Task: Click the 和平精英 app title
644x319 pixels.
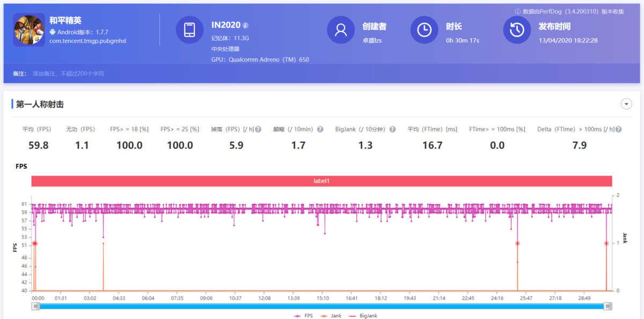Action: pos(65,20)
